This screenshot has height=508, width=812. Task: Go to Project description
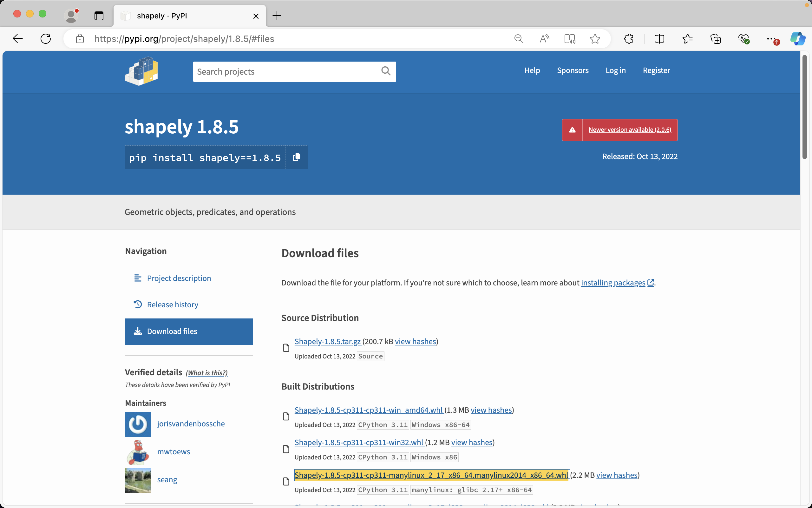(179, 278)
